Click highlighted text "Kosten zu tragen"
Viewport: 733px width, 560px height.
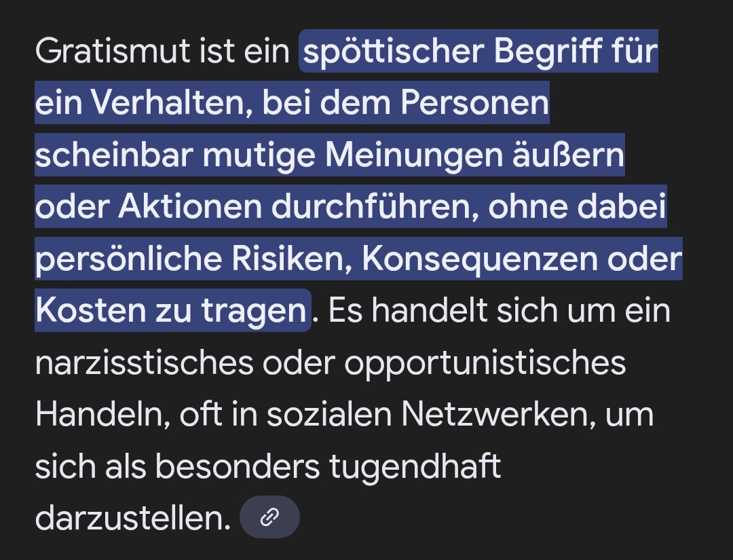point(170,311)
